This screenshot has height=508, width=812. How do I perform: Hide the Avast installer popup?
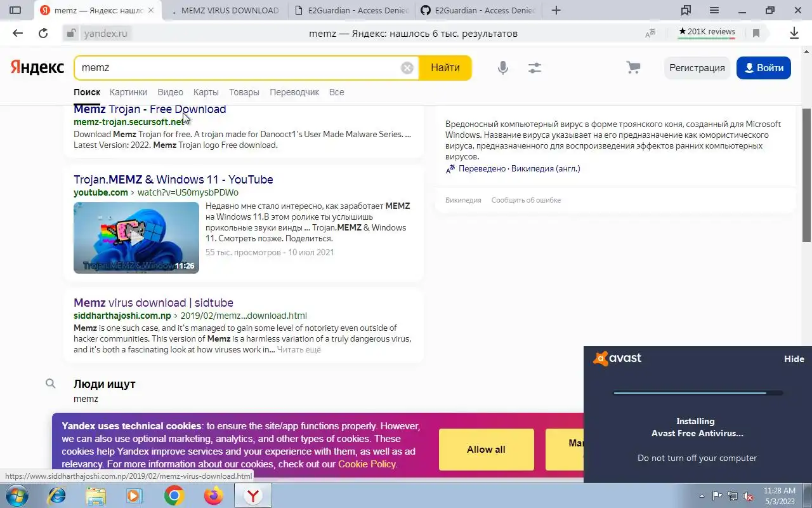tap(794, 359)
